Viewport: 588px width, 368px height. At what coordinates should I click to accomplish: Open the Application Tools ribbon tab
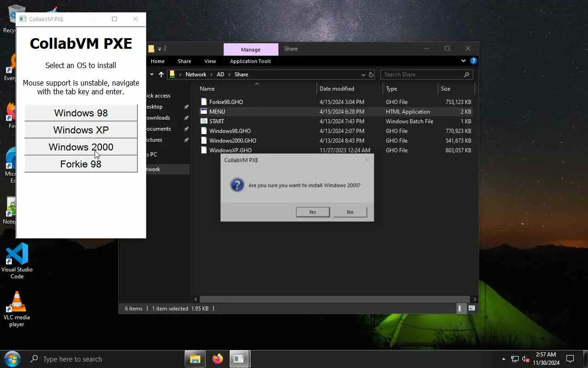tap(250, 61)
